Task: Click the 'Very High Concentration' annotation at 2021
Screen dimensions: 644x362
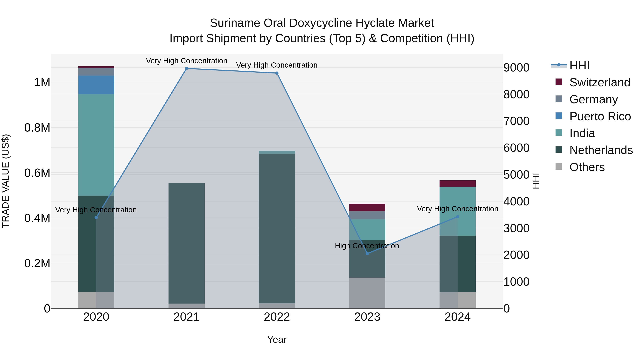Action: (x=187, y=61)
